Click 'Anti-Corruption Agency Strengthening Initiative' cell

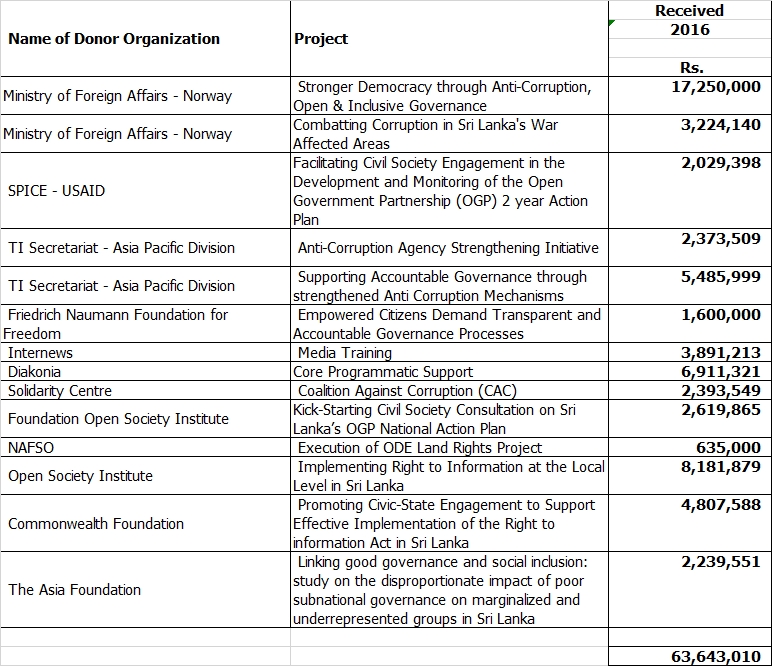(x=449, y=248)
